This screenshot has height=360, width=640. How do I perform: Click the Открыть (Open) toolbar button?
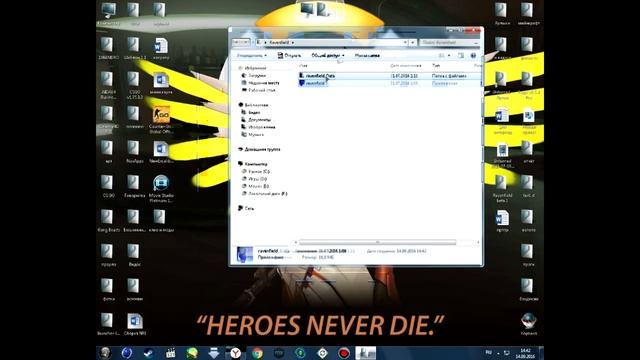pyautogui.click(x=289, y=56)
